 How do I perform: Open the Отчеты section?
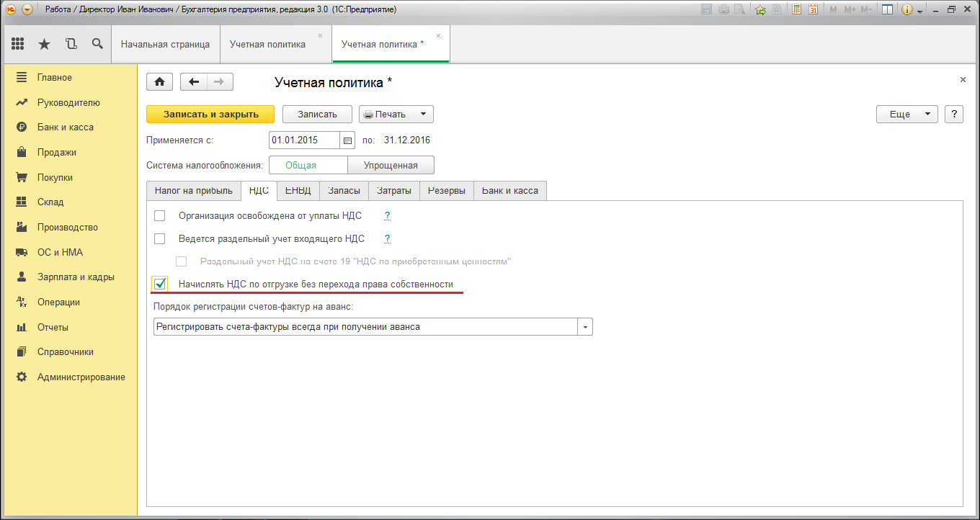[53, 327]
